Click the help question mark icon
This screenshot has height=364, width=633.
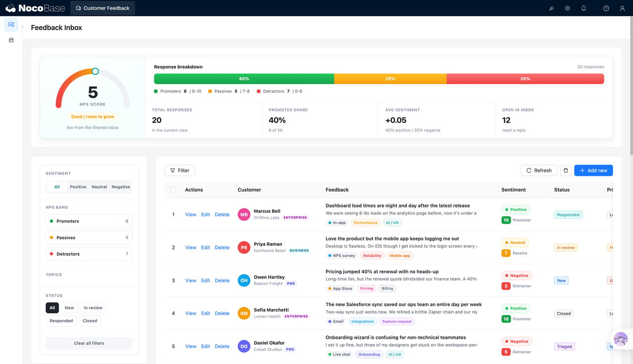(x=606, y=8)
